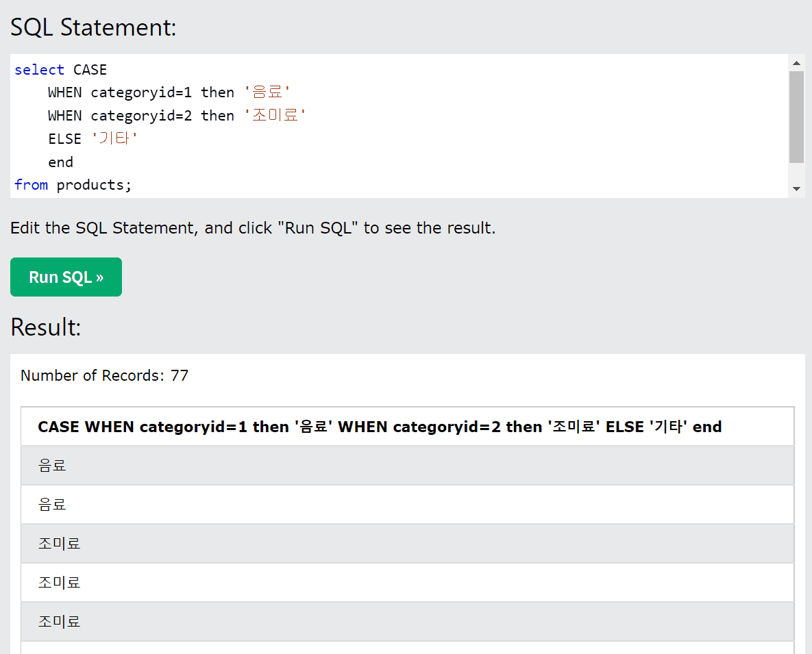Click the SQL editor's scrollbar thumb

[796, 117]
